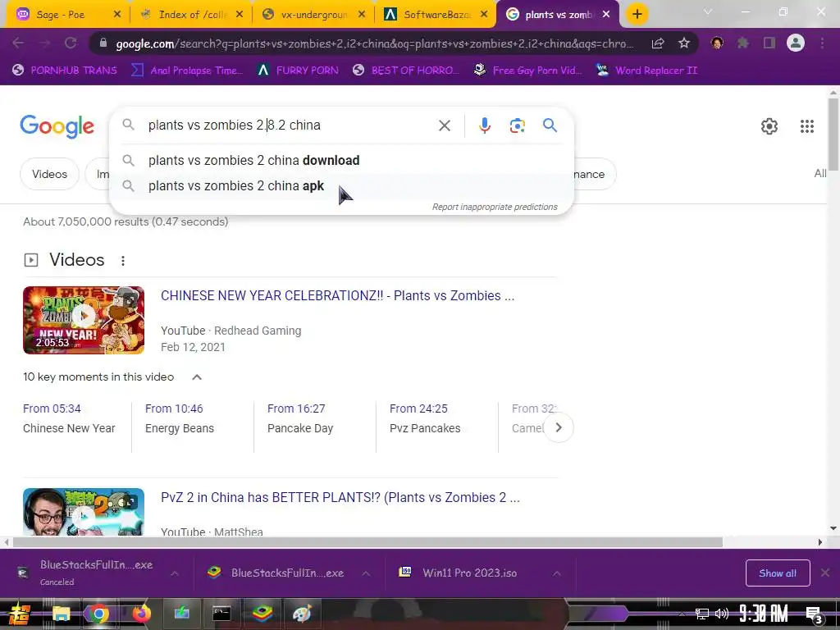Switch to Index of tab
Image resolution: width=840 pixels, height=630 pixels.
(190, 15)
